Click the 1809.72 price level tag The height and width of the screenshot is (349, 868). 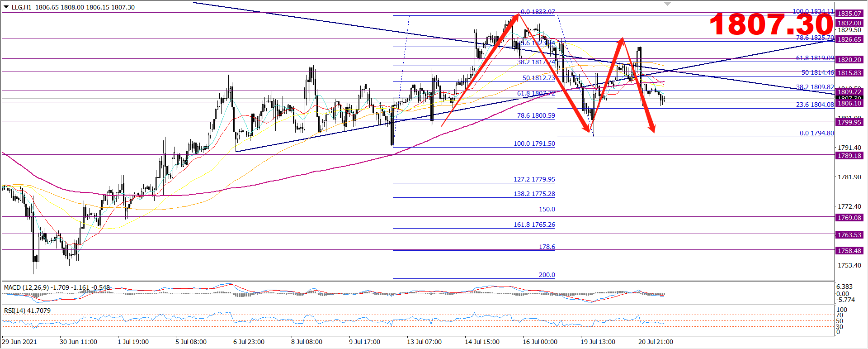849,92
